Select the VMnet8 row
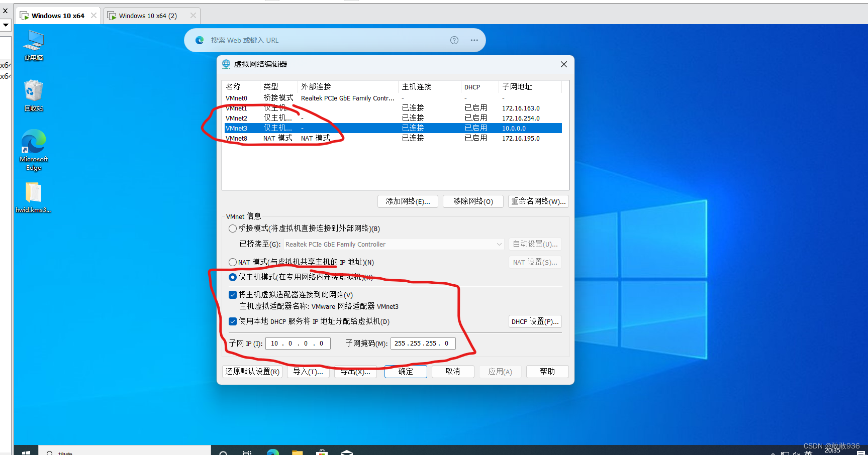Screen dimensions: 868x455 393,139
